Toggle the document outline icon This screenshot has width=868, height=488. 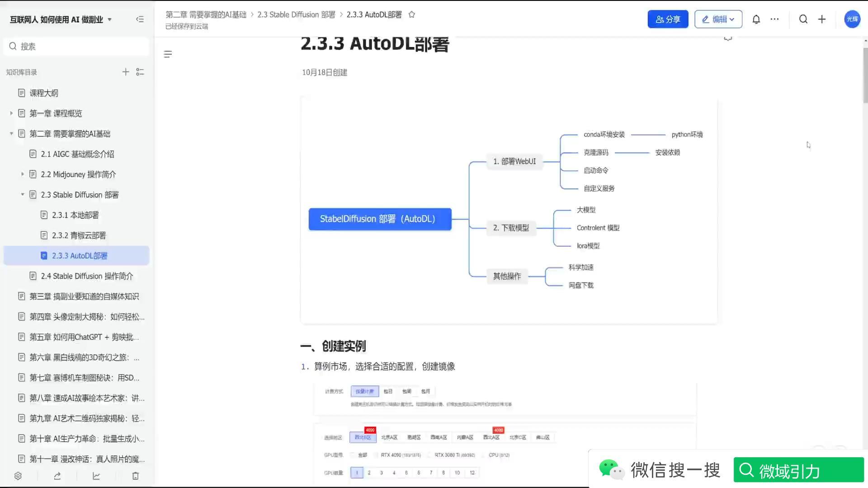coord(168,54)
